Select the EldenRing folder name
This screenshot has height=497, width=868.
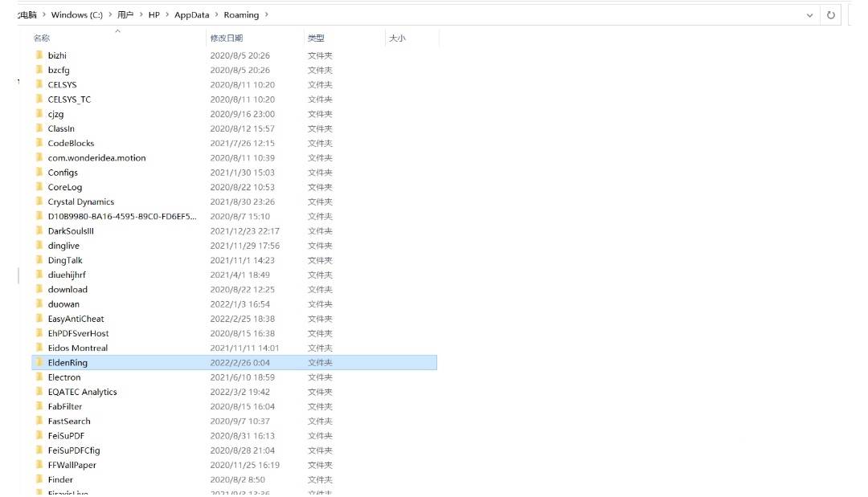click(68, 363)
